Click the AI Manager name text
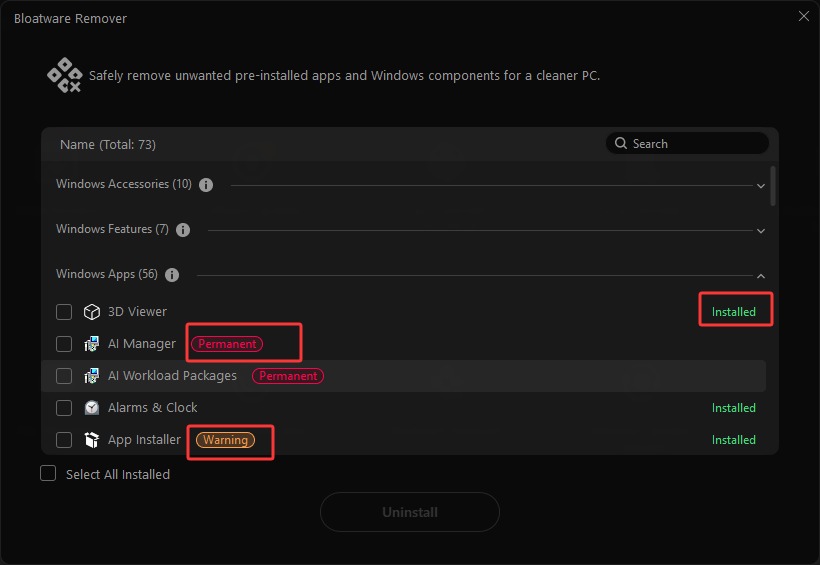 point(142,344)
